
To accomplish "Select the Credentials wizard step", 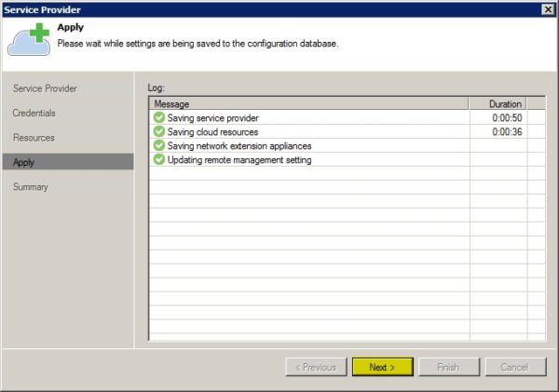I will [x=34, y=113].
